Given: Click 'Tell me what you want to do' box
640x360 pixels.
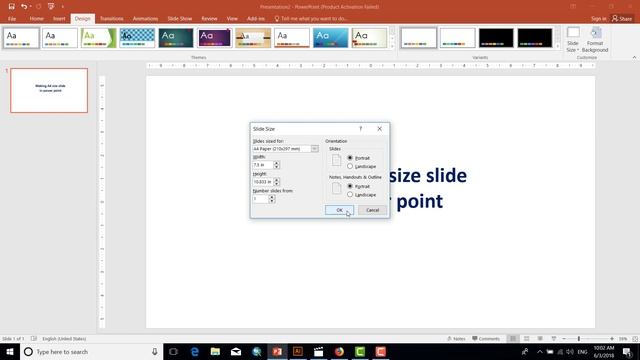Looking at the screenshot, I should coord(311,19).
